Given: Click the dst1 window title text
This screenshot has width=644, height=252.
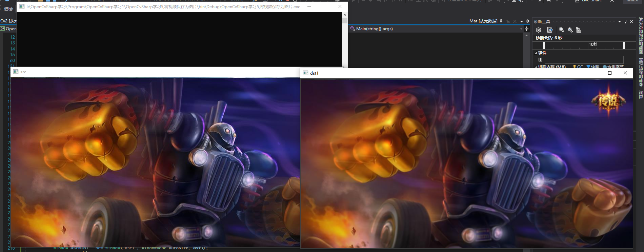Looking at the screenshot, I should [314, 73].
